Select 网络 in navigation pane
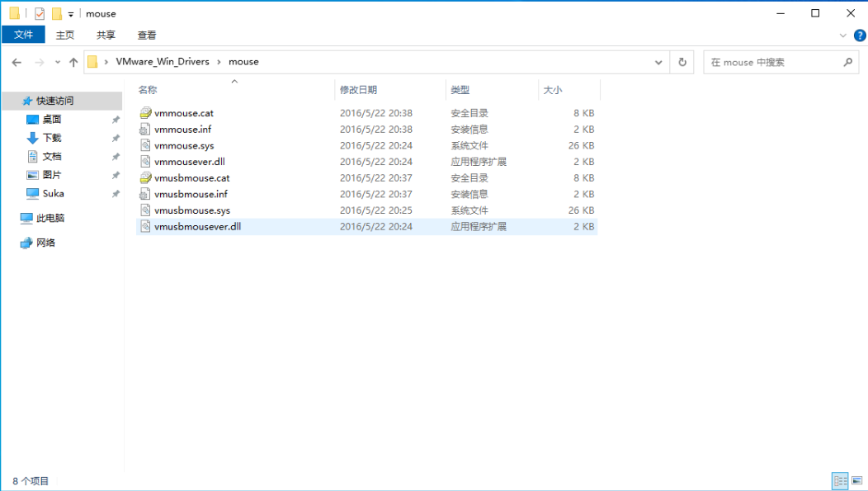The width and height of the screenshot is (868, 491). point(45,243)
